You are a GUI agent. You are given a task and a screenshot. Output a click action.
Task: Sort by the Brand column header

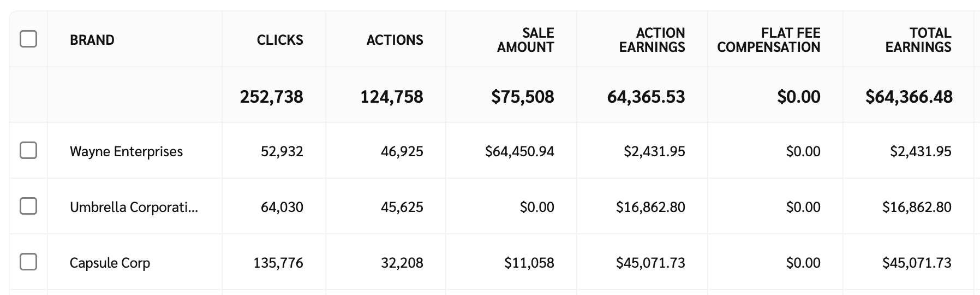tap(92, 40)
